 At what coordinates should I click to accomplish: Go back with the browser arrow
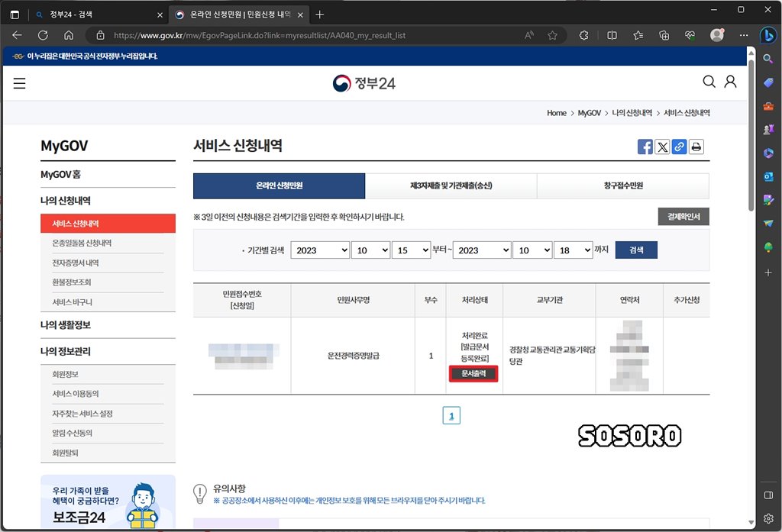(17, 35)
